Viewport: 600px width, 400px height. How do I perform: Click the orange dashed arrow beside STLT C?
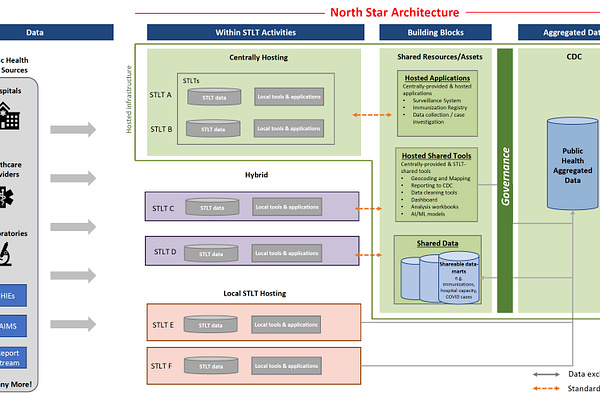pos(368,209)
